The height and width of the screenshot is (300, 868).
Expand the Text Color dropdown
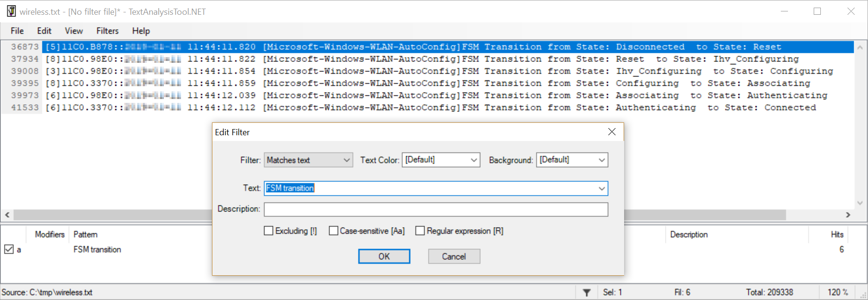click(x=441, y=160)
